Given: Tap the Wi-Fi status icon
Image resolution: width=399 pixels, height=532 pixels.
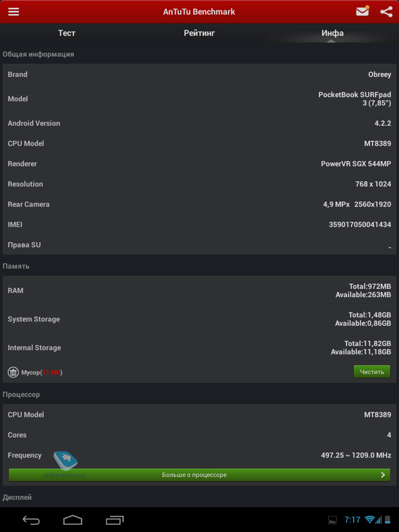Looking at the screenshot, I should pos(369,520).
